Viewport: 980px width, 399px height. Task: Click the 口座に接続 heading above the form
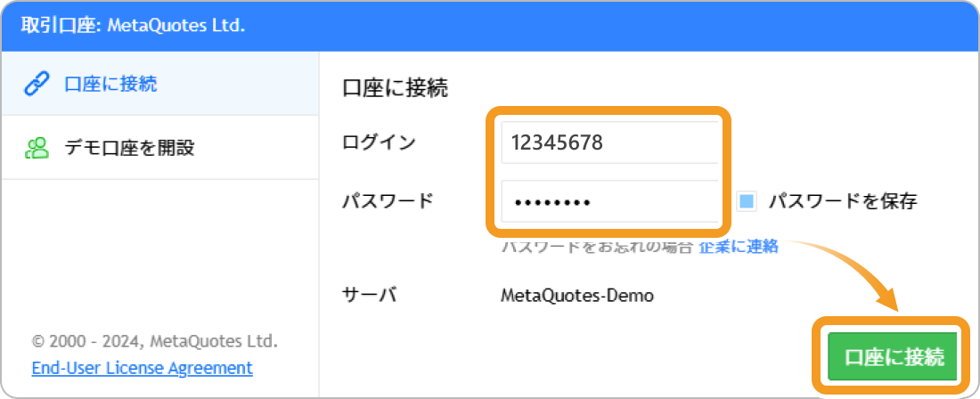pyautogui.click(x=396, y=88)
